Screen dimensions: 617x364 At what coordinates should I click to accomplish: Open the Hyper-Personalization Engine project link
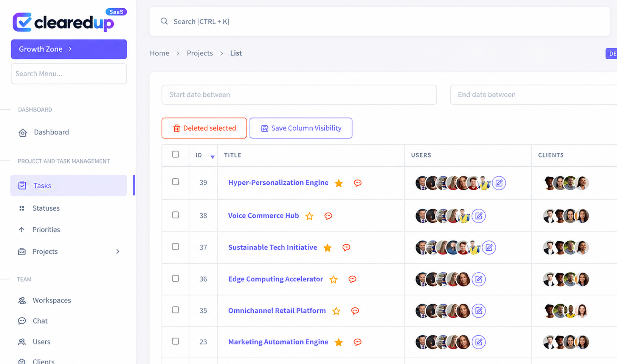(278, 182)
